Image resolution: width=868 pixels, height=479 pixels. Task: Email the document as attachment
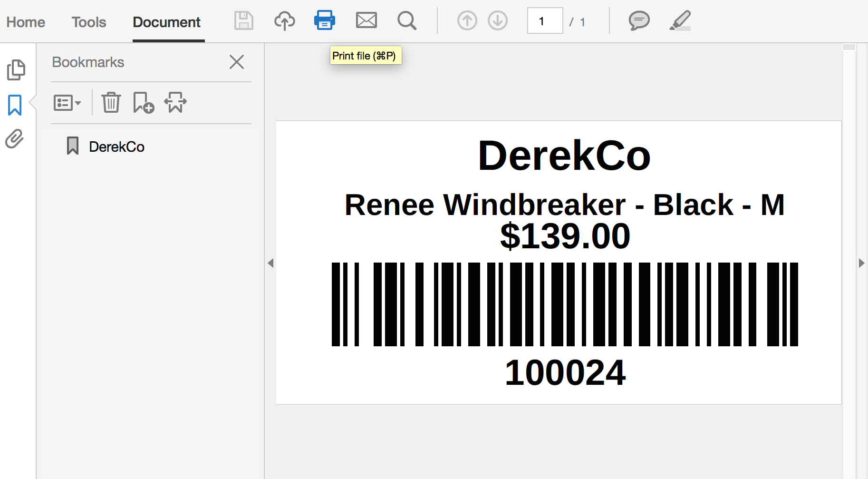tap(366, 20)
